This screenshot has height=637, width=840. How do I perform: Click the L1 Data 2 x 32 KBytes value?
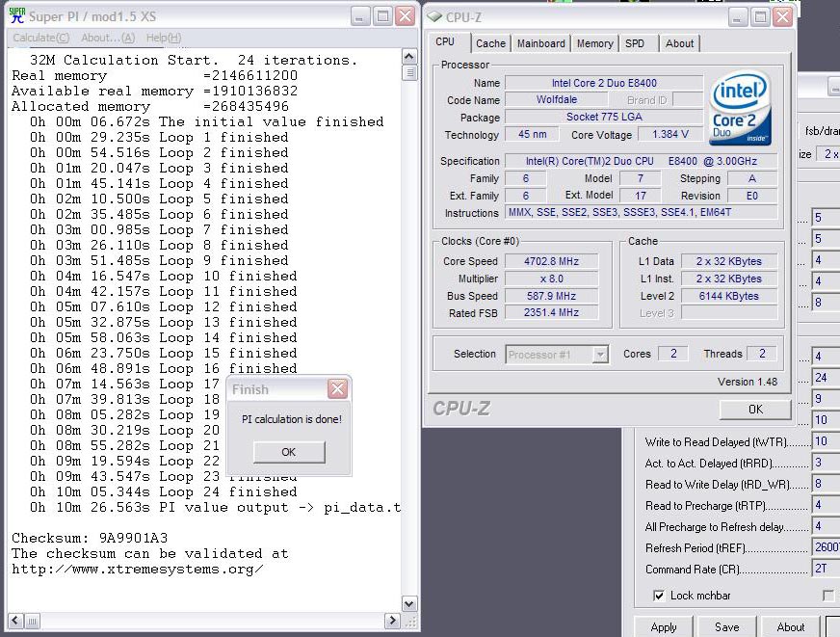click(x=728, y=261)
